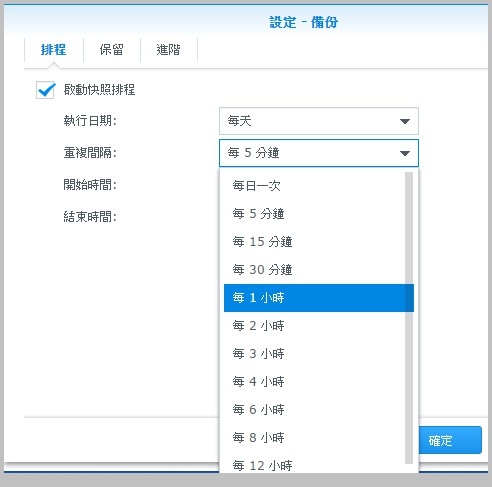This screenshot has height=487, width=492.
Task: Select 每日一次 from the interval list
Action: 319,186
